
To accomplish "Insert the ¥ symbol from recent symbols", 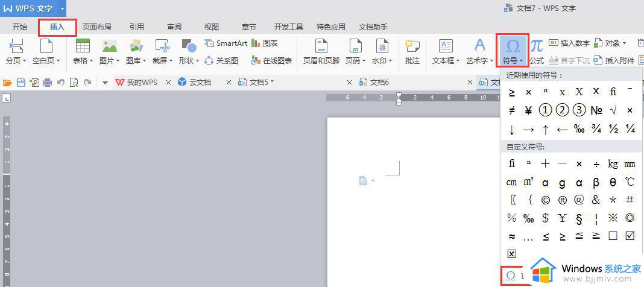I will pyautogui.click(x=529, y=110).
